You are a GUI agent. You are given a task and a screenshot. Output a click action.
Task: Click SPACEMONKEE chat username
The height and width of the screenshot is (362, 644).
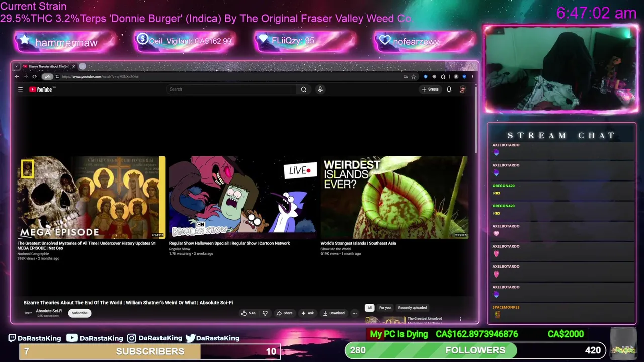(506, 307)
